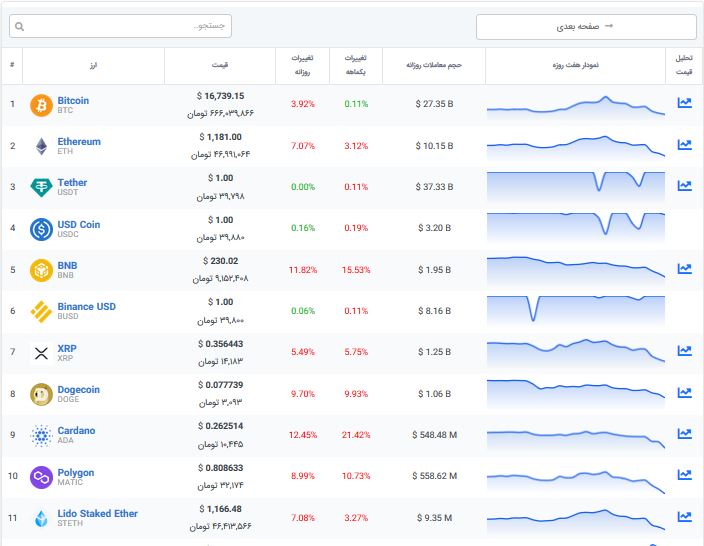The height and width of the screenshot is (546, 704).
Task: Sort by the price column header
Action: click(220, 65)
